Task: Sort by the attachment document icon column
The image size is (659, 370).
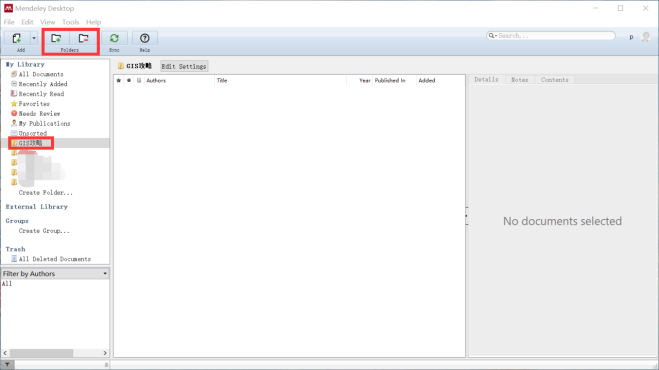Action: pyautogui.click(x=139, y=80)
